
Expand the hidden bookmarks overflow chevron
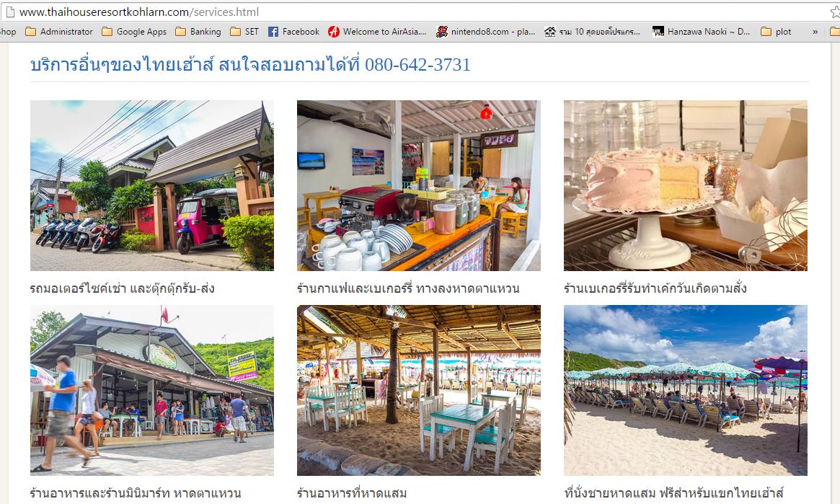click(x=815, y=32)
